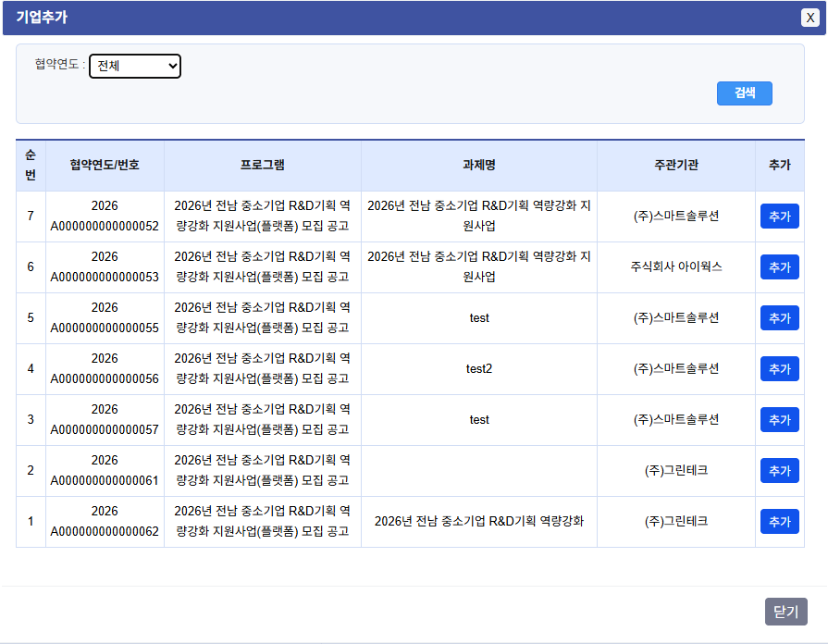Click test project name in row 55
This screenshot has width=828, height=644.
click(x=479, y=318)
